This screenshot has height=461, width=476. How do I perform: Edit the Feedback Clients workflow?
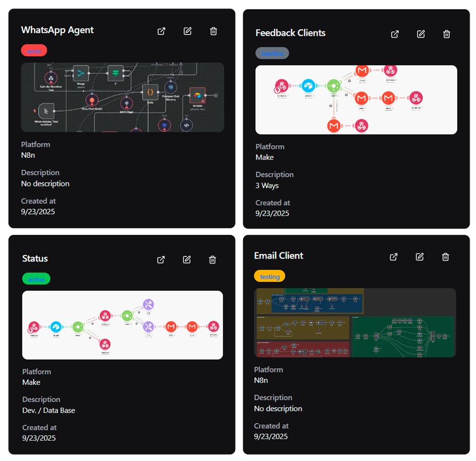421,34
